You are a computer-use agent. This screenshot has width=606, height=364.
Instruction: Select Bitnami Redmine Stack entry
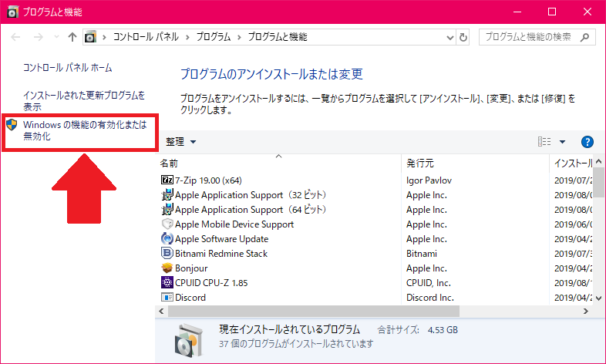(221, 254)
